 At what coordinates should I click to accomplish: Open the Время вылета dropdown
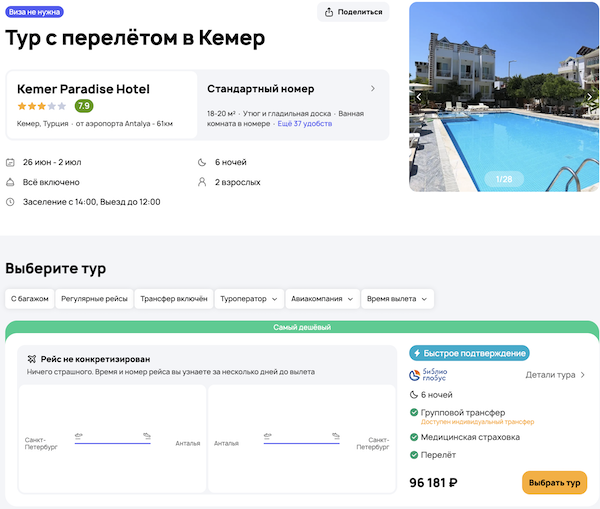[x=398, y=298]
